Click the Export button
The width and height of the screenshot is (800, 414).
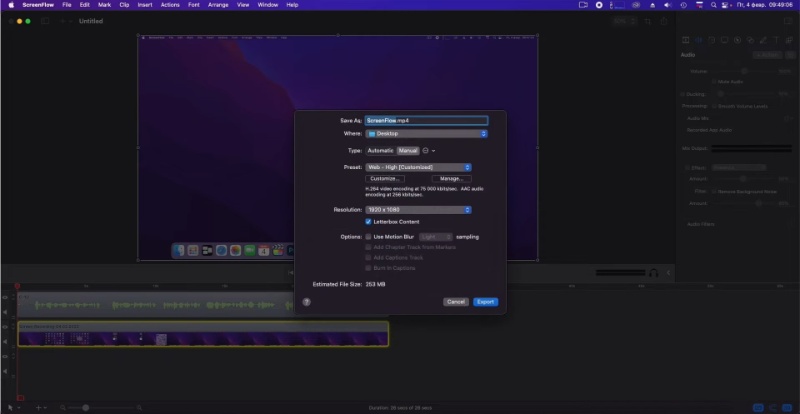point(485,302)
